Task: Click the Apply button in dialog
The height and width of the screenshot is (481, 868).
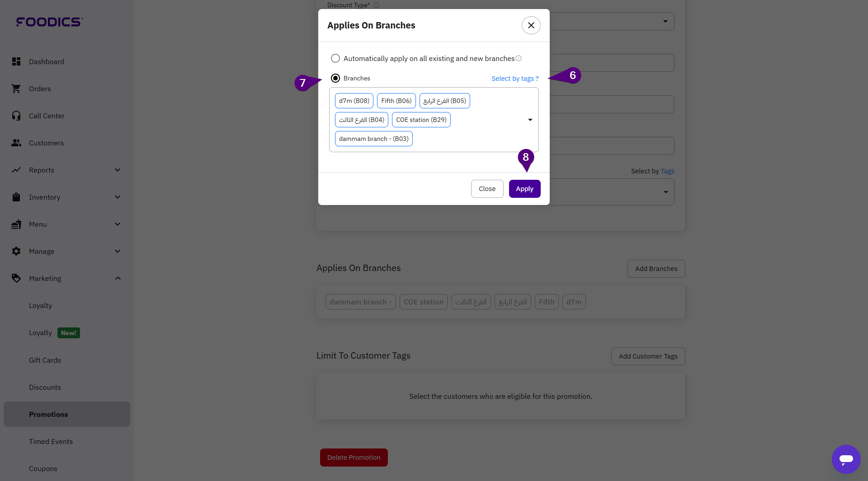Action: (524, 189)
